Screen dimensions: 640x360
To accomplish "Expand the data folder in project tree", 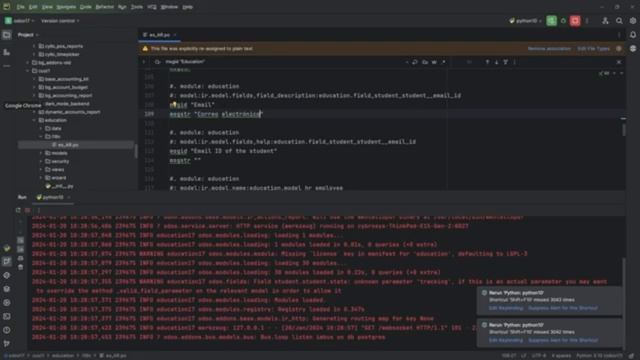I will point(41,129).
